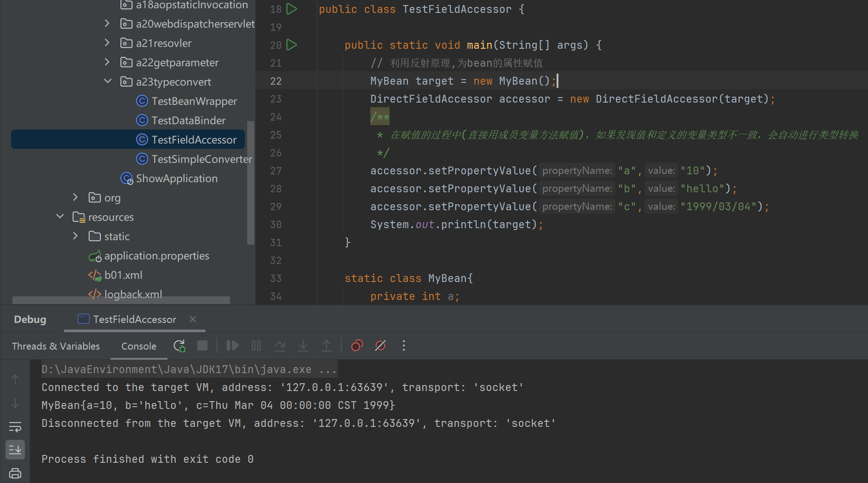
Task: Click project tree vertical scrollbar
Action: coord(251,183)
